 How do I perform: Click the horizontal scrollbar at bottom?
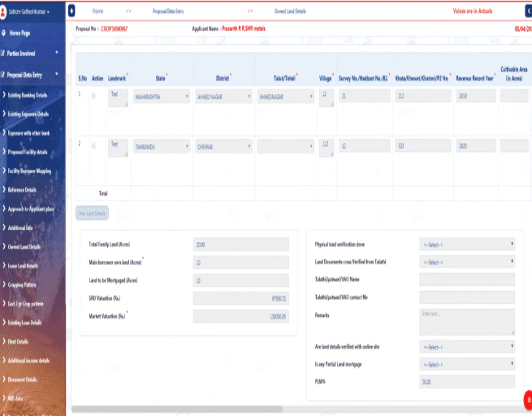(x=177, y=409)
